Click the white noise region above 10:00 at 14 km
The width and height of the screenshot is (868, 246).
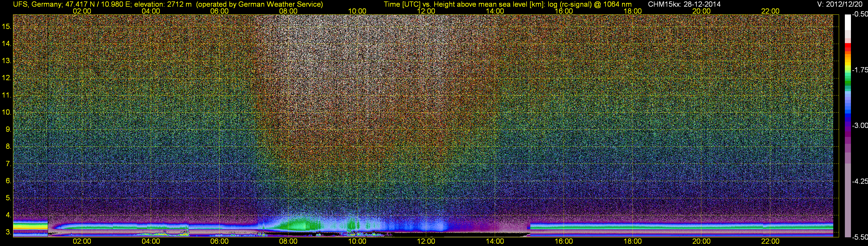click(357, 43)
